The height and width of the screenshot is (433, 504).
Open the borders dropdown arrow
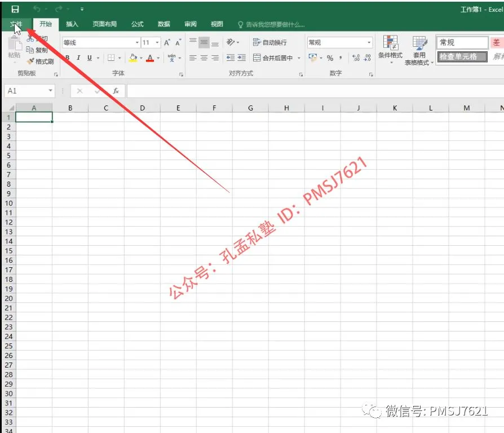(120, 58)
